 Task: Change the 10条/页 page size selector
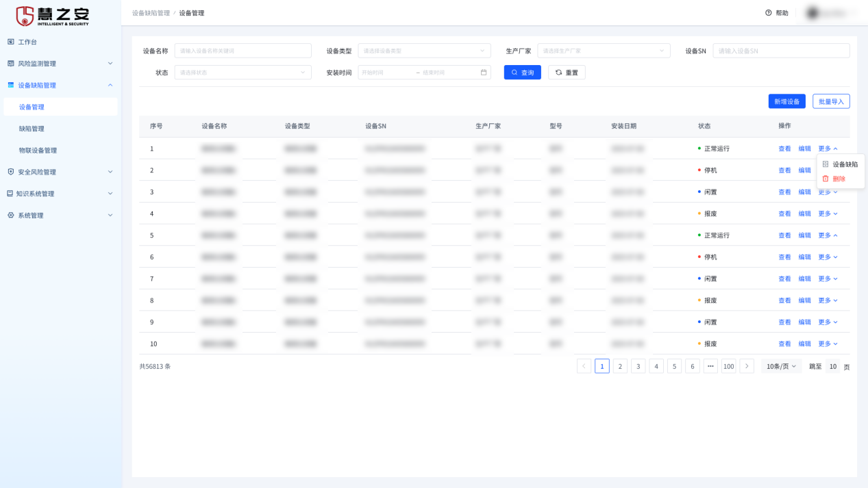(x=781, y=367)
